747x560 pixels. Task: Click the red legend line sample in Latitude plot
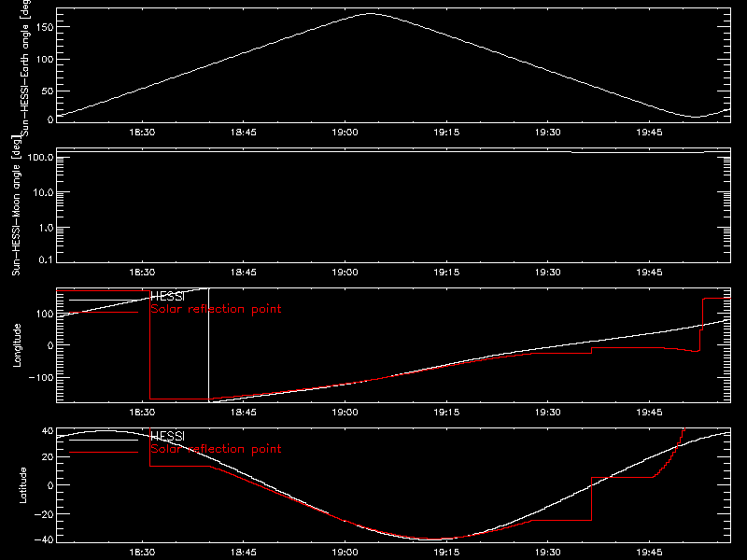104,453
